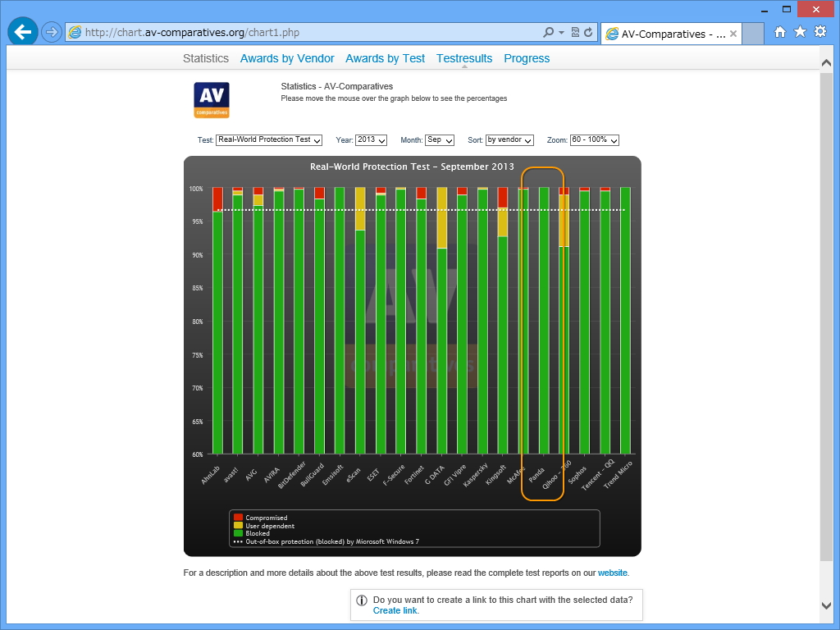
Task: Click the Panda bar in chart
Action: (x=544, y=321)
